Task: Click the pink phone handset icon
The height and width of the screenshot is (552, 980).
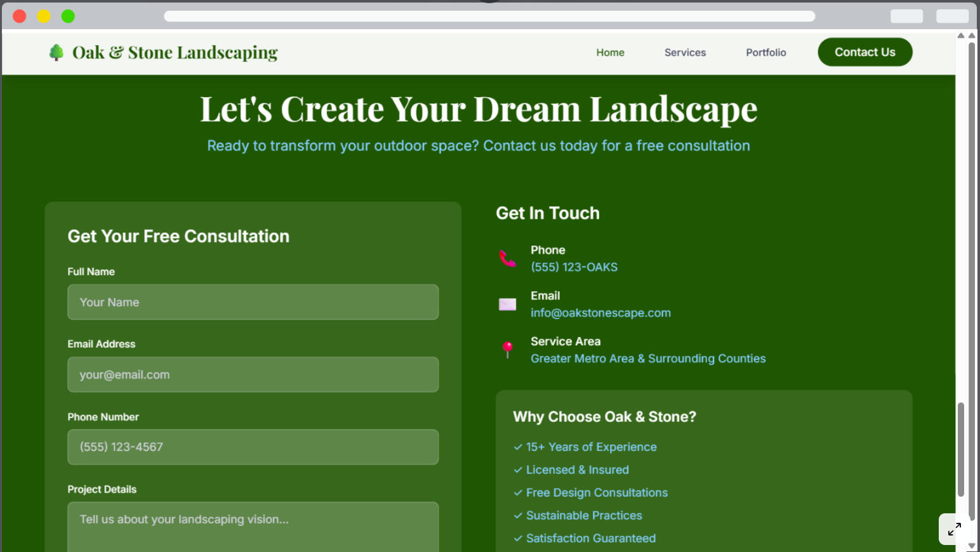Action: point(507,258)
